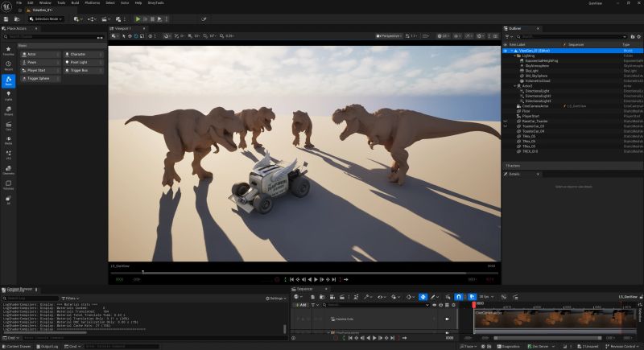Open the Build menu

click(75, 3)
